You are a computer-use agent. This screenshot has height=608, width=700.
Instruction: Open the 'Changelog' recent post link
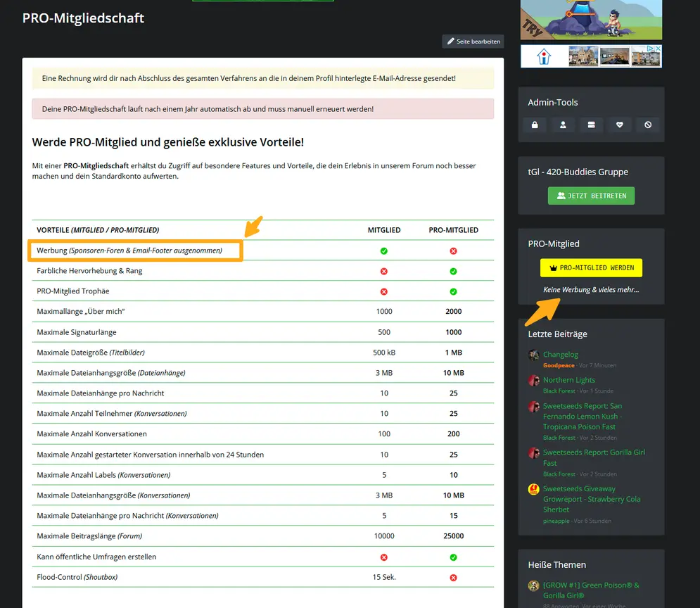point(560,355)
